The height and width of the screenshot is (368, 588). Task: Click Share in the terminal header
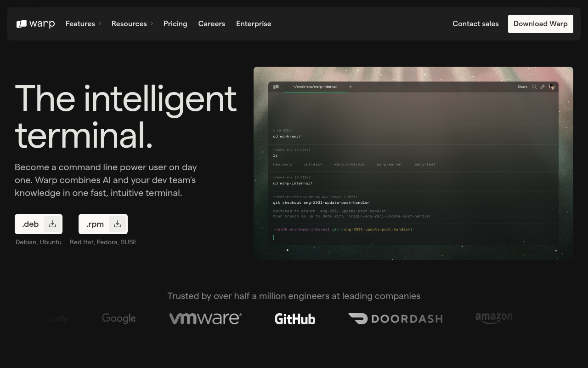522,86
